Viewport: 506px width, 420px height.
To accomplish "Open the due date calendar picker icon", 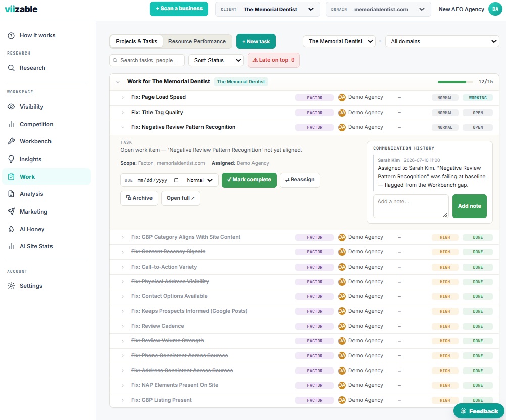I will (176, 180).
